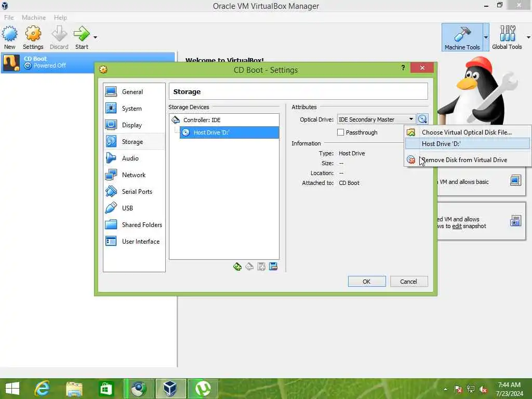The height and width of the screenshot is (399, 532).
Task: Click the network tray icon
Action: [x=471, y=389]
